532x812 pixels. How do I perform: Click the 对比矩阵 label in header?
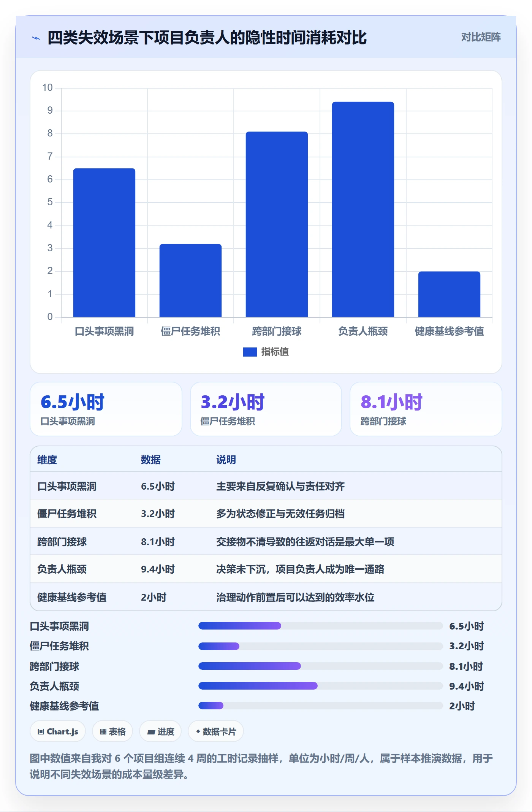481,37
